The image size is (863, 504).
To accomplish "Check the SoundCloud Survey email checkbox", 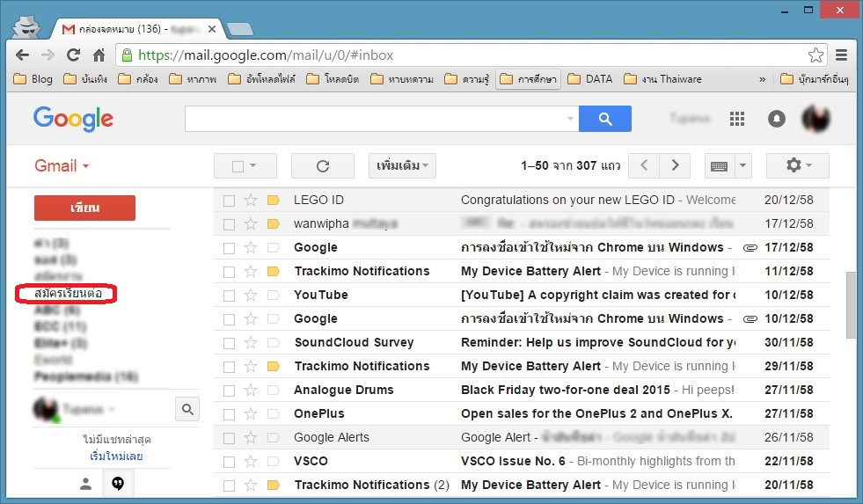I will click(x=229, y=343).
